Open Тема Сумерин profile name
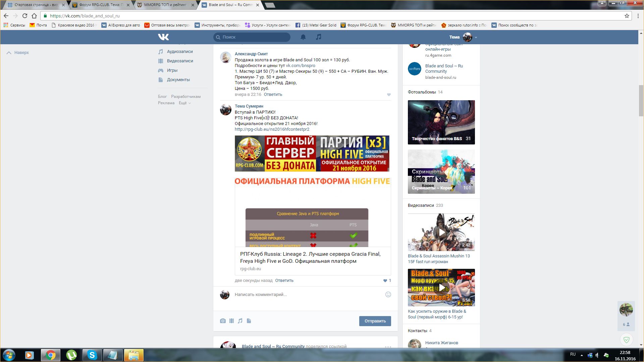This screenshot has height=362, width=644. coord(249,106)
